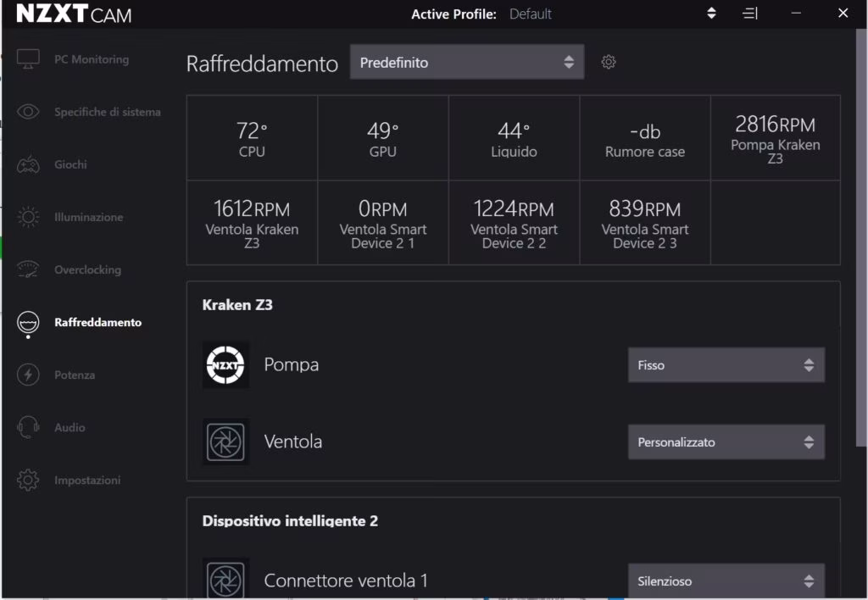Close the NZXT CAM window
Viewport: 868px width, 600px height.
843,13
